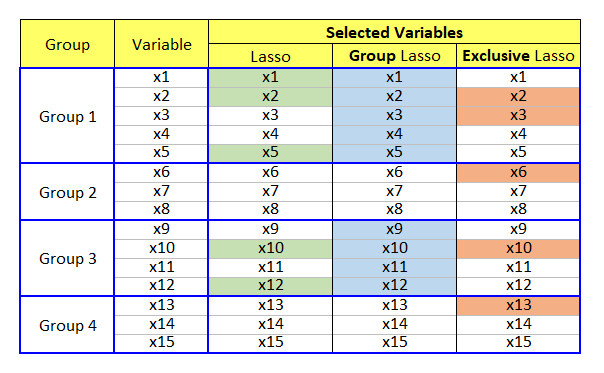Select green x12 cell in Lasso column

click(x=270, y=286)
